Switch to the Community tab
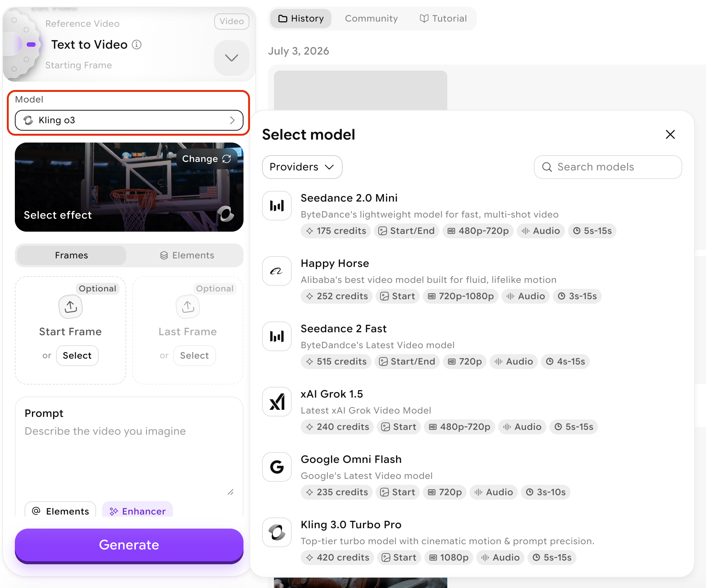The width and height of the screenshot is (706, 588). (x=371, y=19)
